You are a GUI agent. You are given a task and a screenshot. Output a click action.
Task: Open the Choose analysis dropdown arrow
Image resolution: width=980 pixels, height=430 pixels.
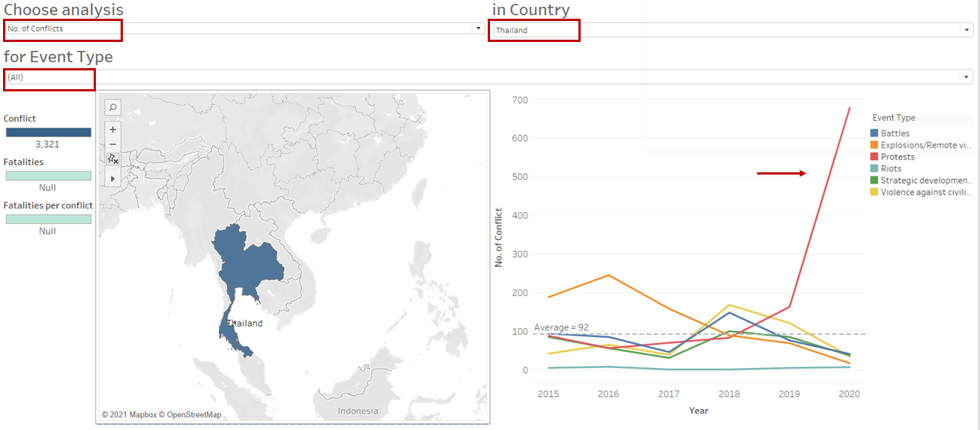pos(478,28)
